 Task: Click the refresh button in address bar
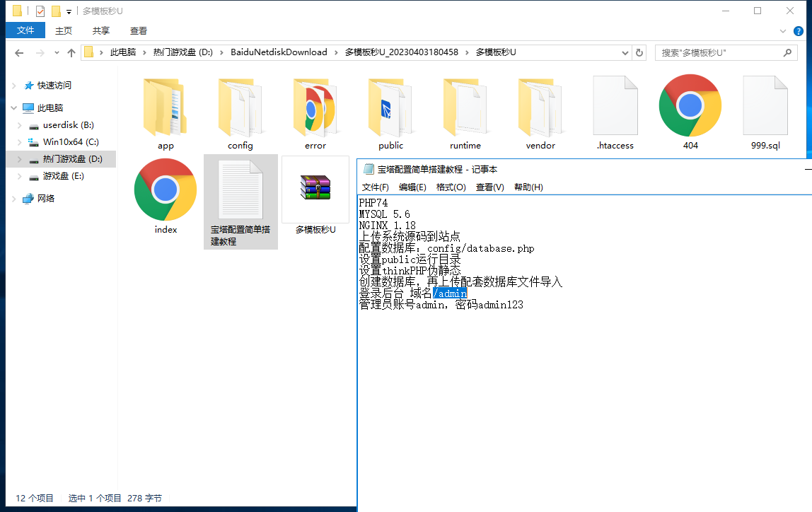(x=639, y=52)
